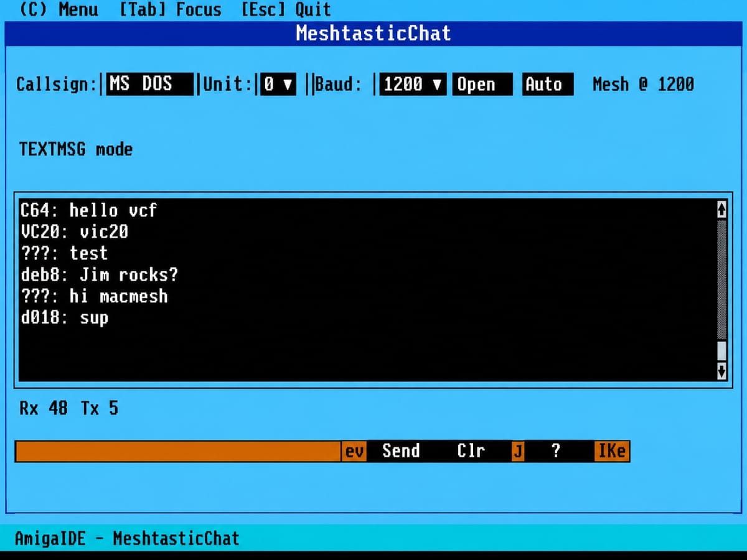Click the ? help button
The width and height of the screenshot is (747, 560).
[556, 451]
